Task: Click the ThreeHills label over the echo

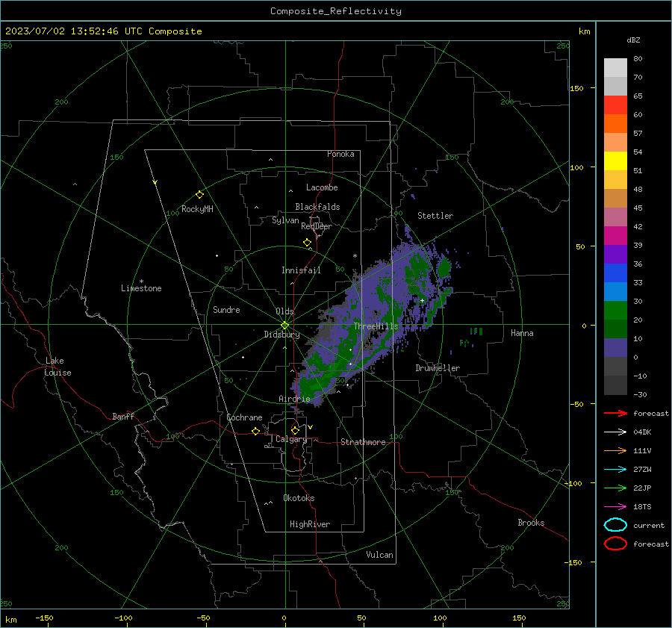Action: [x=376, y=326]
